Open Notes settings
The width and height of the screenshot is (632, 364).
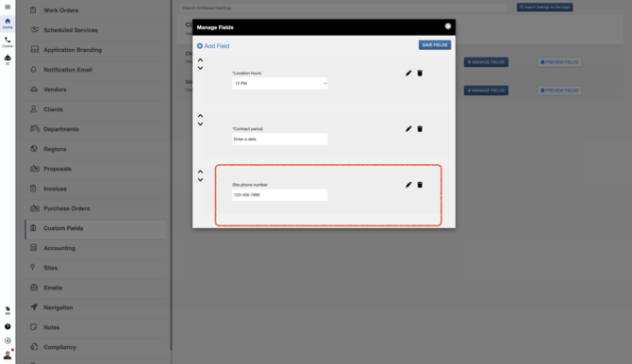(x=95, y=327)
